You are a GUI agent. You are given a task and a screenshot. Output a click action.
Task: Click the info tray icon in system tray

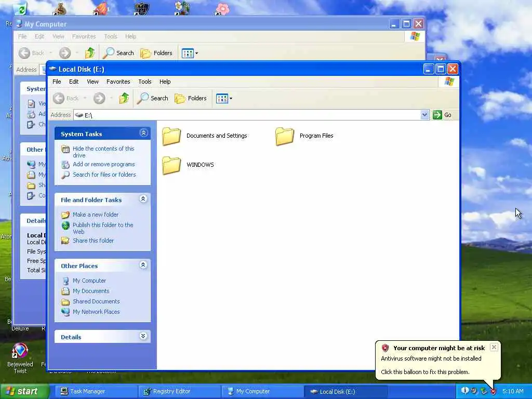[x=465, y=391]
